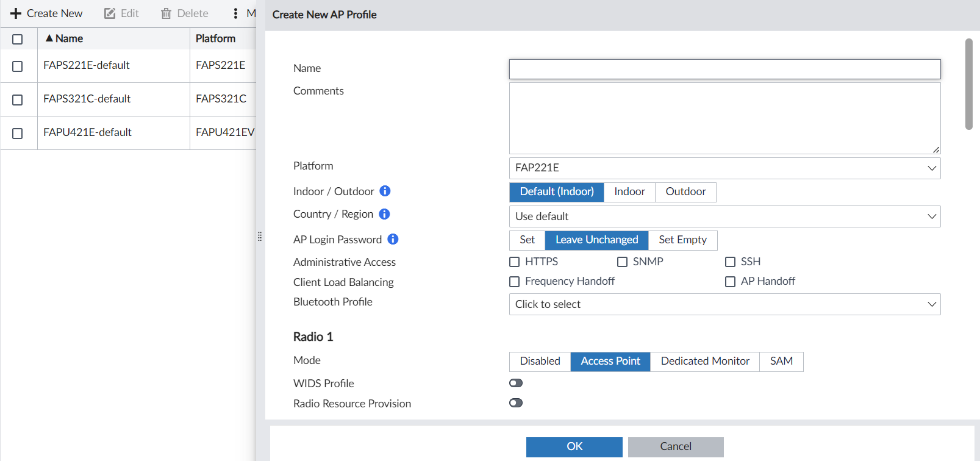Click the Create New plus icon
This screenshot has width=980, height=461.
[16, 13]
